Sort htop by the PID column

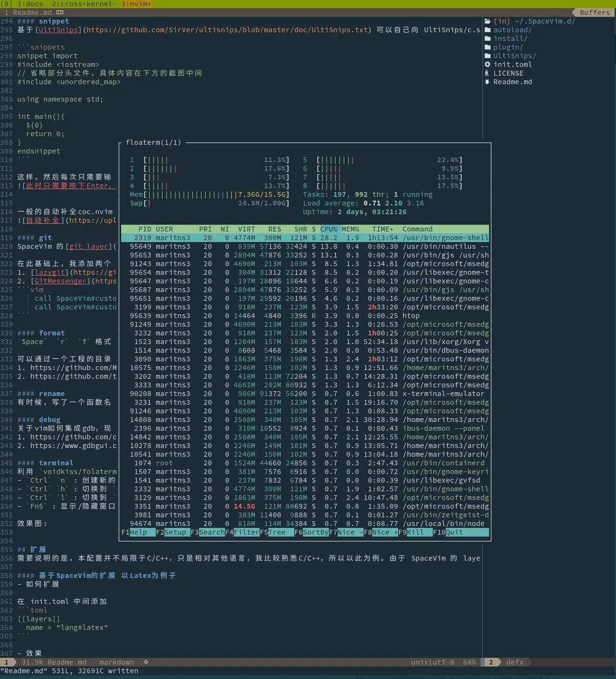point(145,229)
